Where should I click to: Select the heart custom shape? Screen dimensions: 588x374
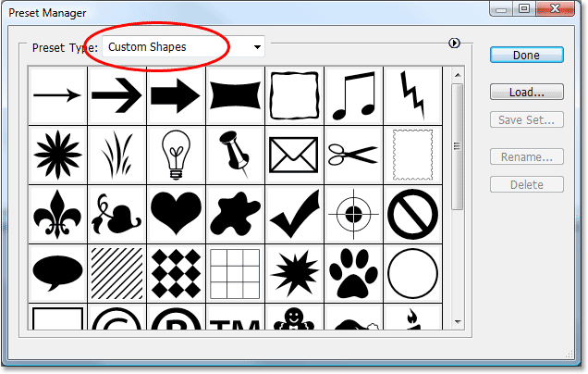coord(176,213)
